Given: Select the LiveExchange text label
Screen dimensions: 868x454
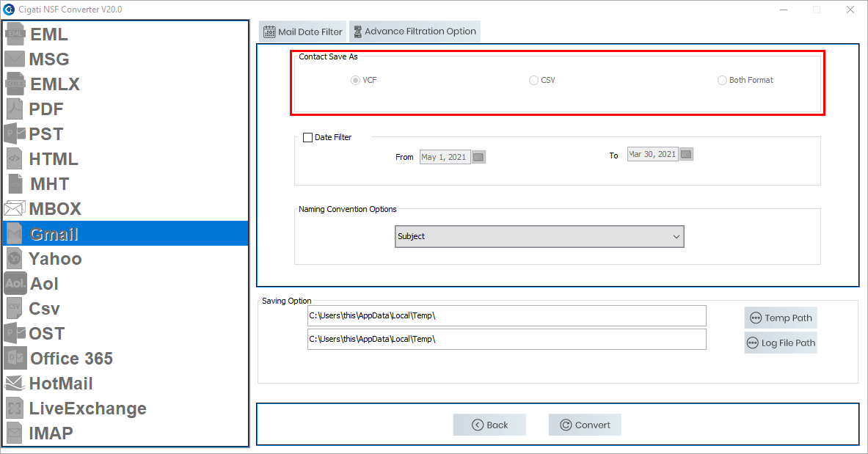Looking at the screenshot, I should [87, 409].
